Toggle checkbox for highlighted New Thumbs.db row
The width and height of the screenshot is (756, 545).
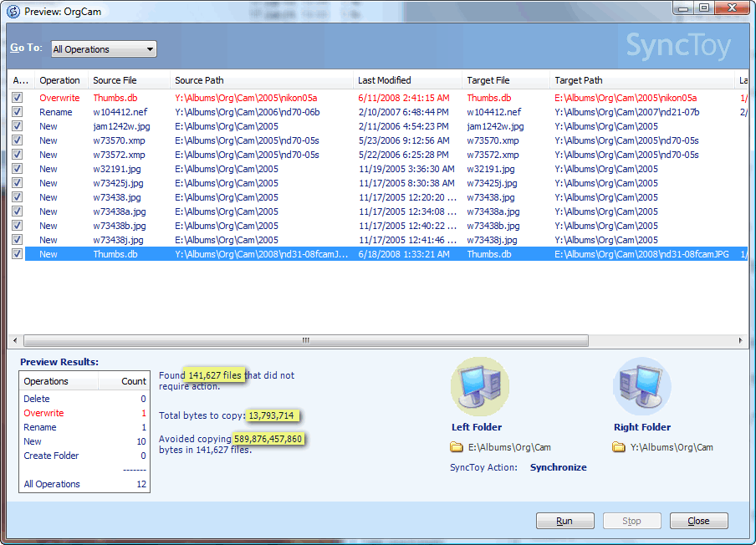(18, 254)
